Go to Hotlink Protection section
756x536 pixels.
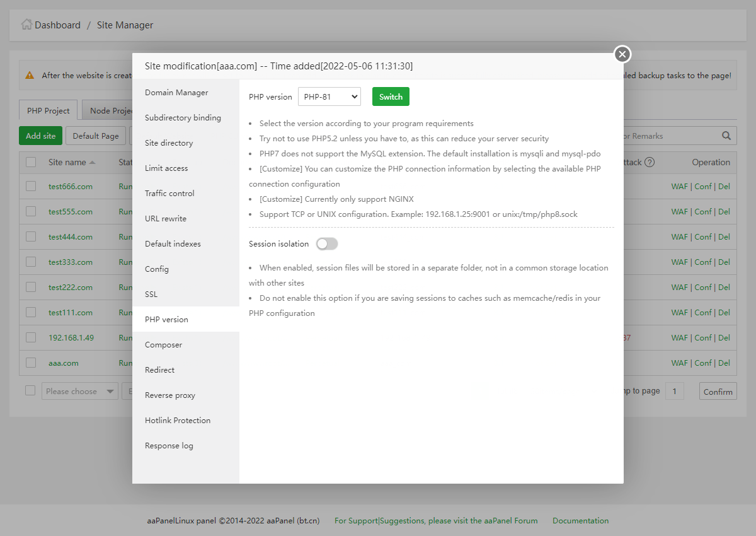pyautogui.click(x=178, y=421)
